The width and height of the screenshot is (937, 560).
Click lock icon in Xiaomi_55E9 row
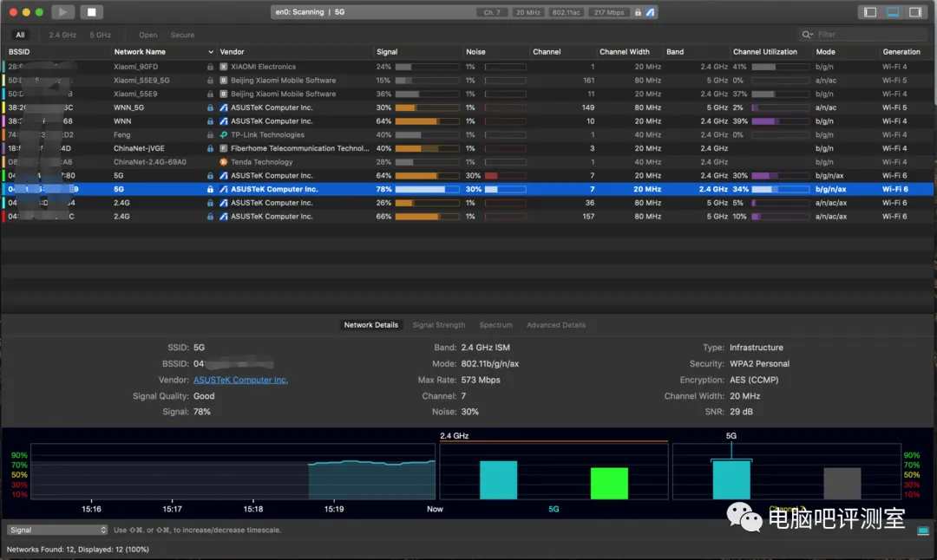coord(210,94)
